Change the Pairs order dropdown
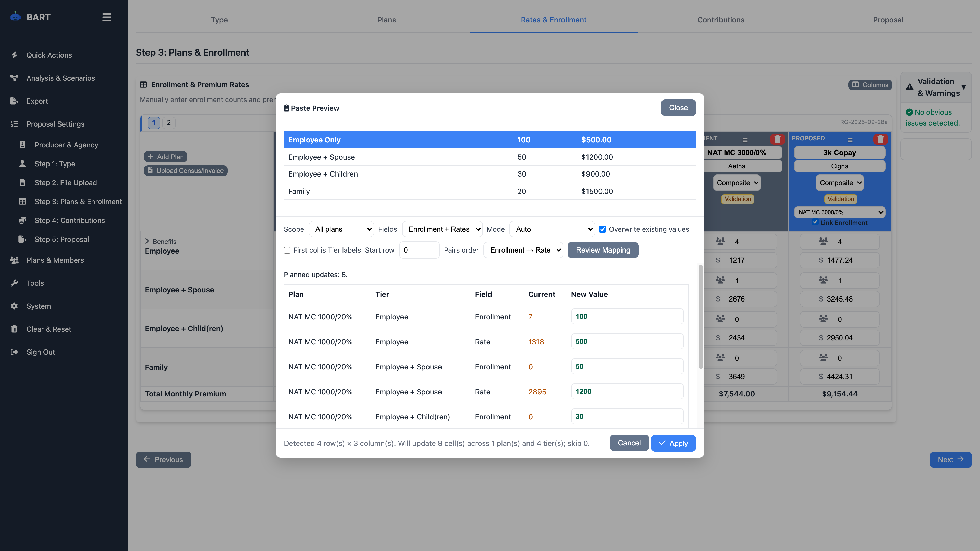Image resolution: width=980 pixels, height=551 pixels. pos(523,250)
